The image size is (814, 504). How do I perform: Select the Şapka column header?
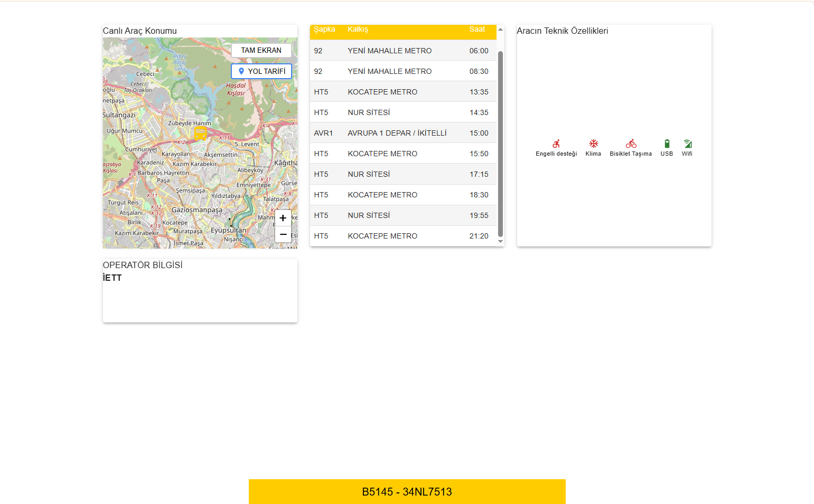click(x=324, y=30)
